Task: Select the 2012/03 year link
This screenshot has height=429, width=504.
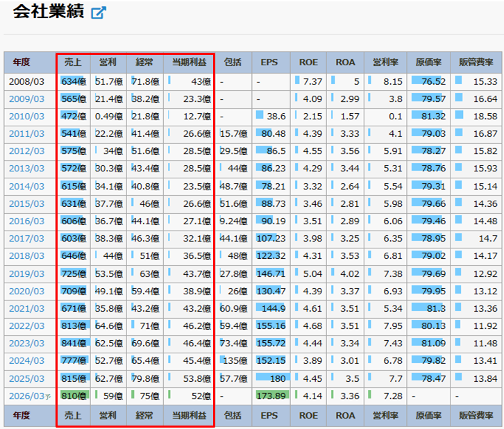Action: (26, 151)
